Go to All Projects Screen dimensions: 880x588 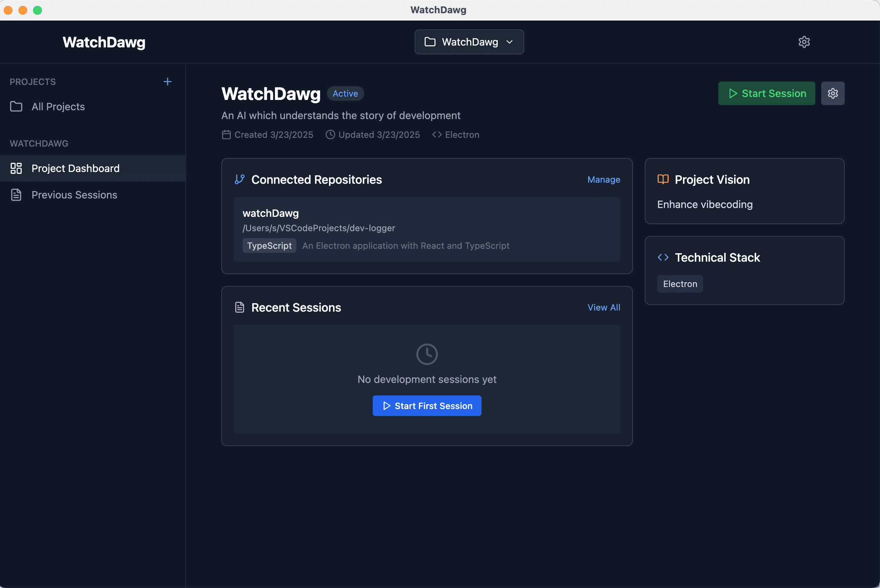coord(58,107)
